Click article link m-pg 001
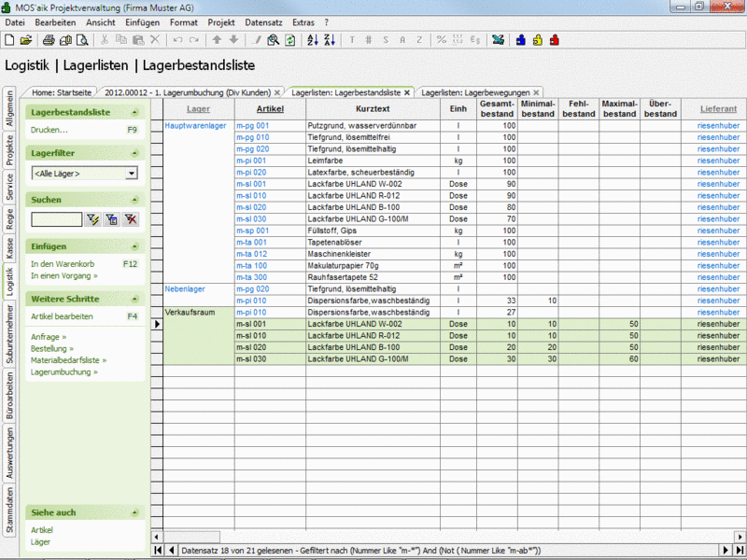Screen dimensions: 747x560 252,126
